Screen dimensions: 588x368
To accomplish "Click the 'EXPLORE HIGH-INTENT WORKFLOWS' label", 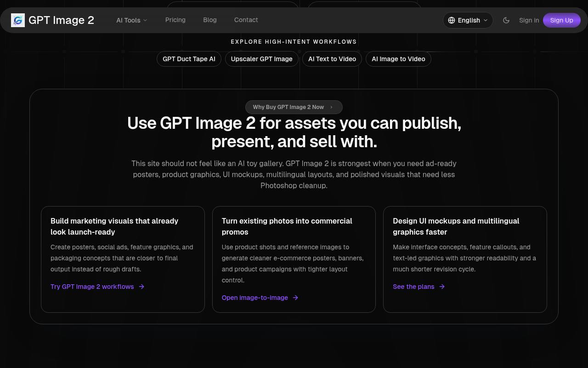I will tap(294, 42).
